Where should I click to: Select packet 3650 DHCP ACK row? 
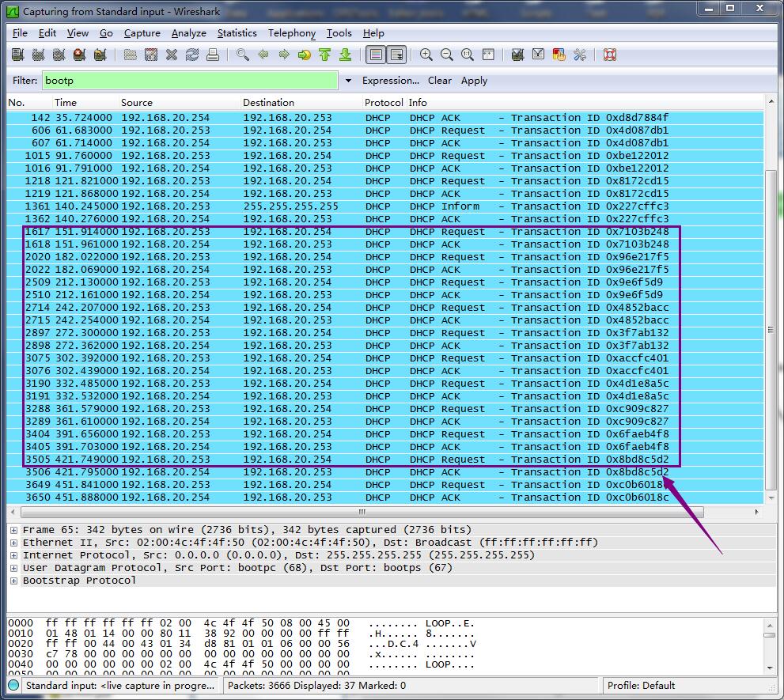tap(385, 498)
